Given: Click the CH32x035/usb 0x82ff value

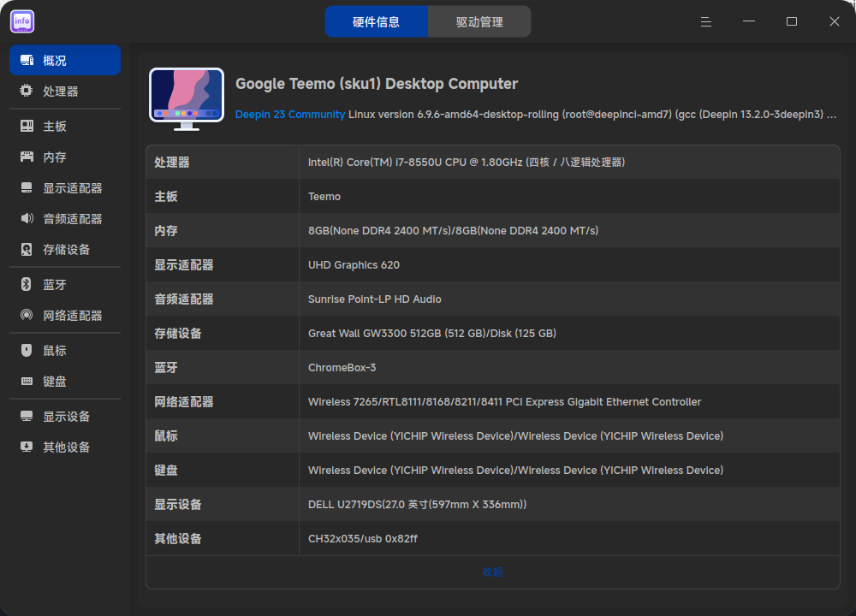Looking at the screenshot, I should coord(362,539).
